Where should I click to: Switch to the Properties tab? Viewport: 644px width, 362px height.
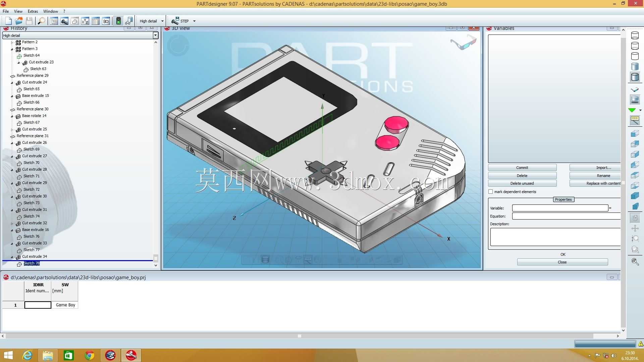point(563,199)
